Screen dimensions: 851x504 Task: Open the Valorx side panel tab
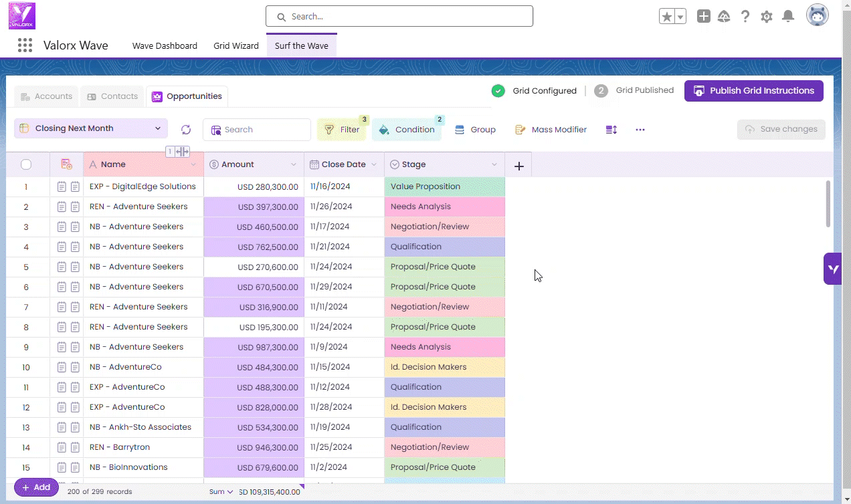coord(832,269)
